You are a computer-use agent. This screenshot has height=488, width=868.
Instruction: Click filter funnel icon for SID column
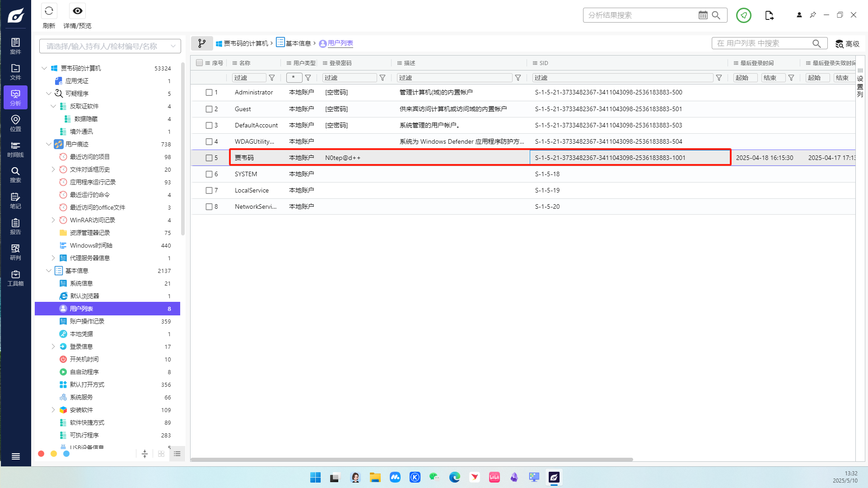[x=719, y=78]
